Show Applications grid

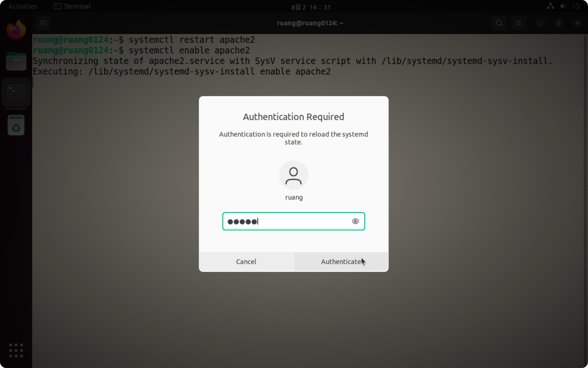tap(16, 350)
